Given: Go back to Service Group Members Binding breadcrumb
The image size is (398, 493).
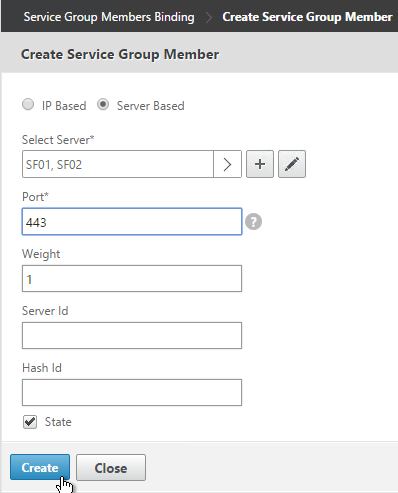Looking at the screenshot, I should click(109, 17).
